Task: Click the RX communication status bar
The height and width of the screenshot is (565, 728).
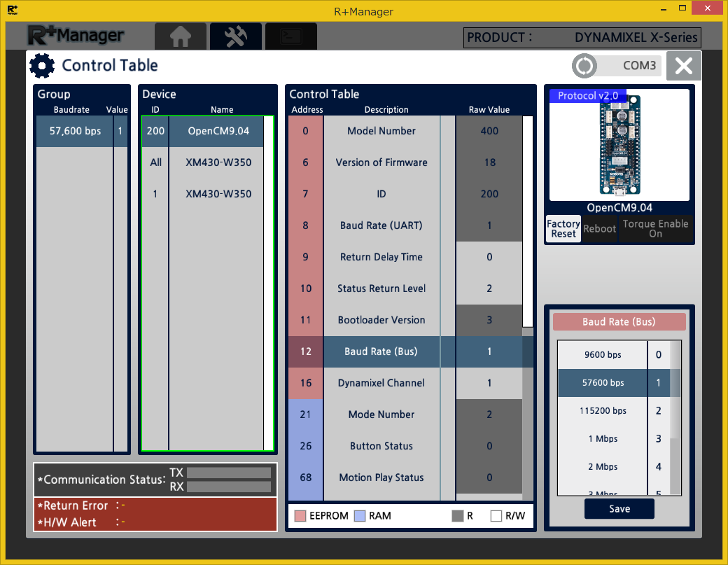Action: (x=228, y=487)
